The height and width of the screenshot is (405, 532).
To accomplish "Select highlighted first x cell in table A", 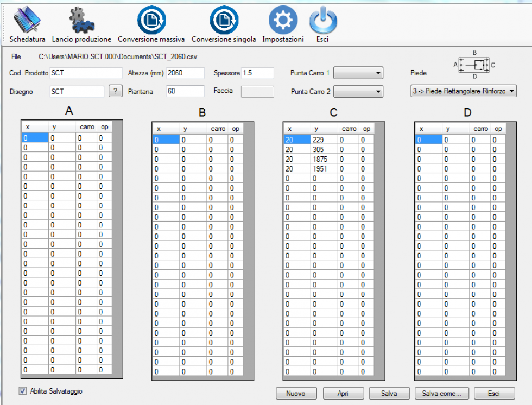I will click(x=35, y=138).
